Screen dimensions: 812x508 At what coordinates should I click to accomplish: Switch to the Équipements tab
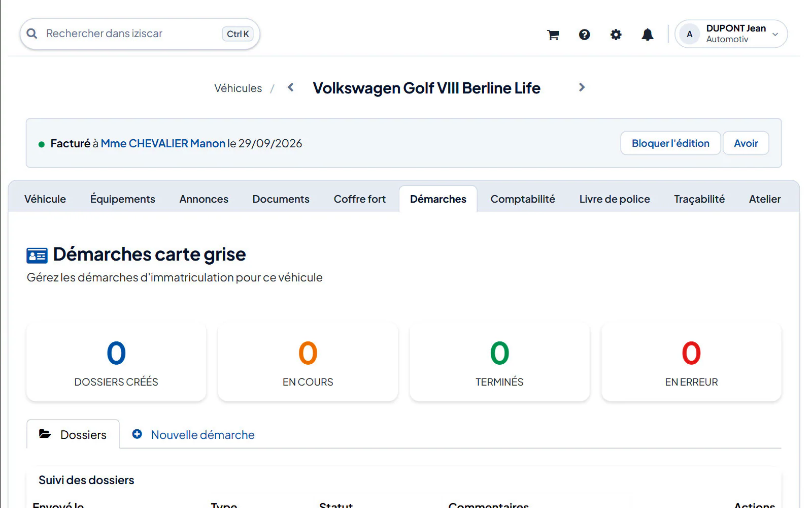point(123,199)
